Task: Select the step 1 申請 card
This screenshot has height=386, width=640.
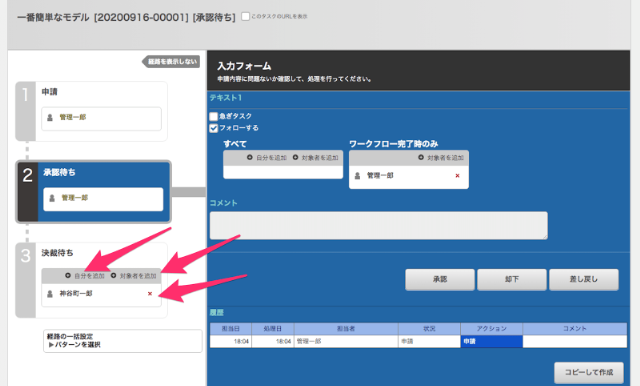Action: [91, 111]
